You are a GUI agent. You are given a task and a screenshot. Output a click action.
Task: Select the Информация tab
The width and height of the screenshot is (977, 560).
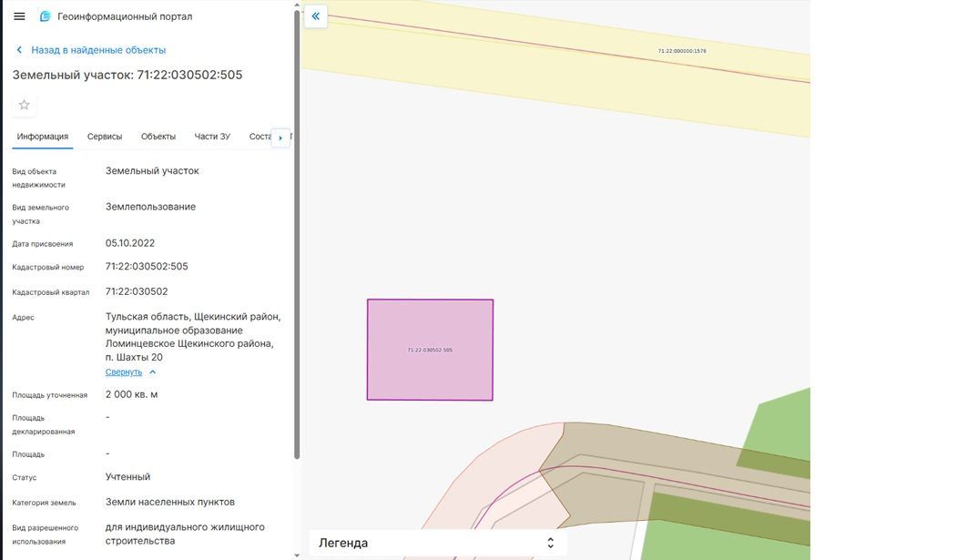(43, 137)
